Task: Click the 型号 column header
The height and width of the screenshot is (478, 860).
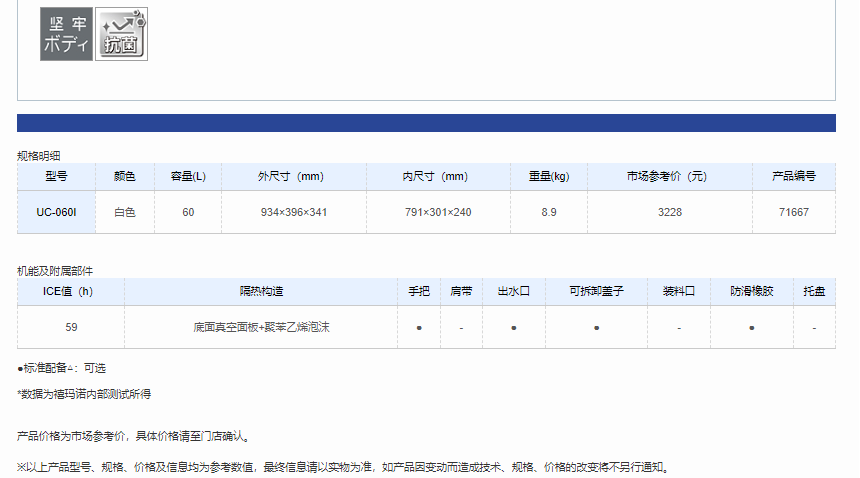Action: (x=56, y=177)
